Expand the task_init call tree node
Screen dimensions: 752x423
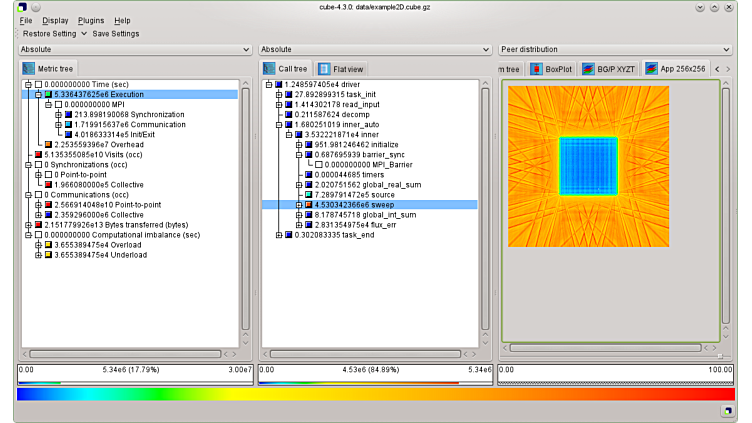[x=279, y=95]
